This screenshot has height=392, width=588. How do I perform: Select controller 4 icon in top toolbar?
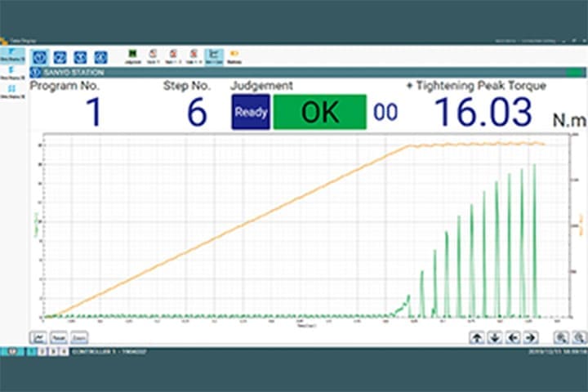(100, 57)
